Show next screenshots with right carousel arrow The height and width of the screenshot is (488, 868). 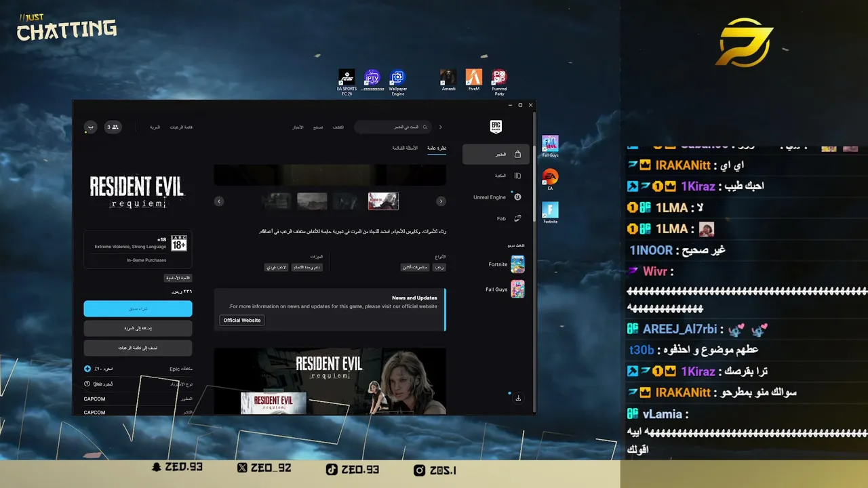[441, 201]
